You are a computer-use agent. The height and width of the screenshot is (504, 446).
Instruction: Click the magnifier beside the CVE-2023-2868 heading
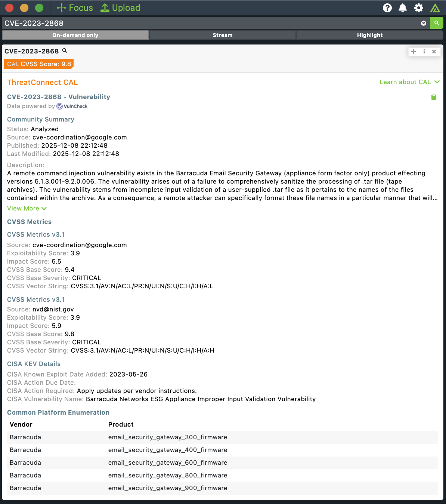click(64, 50)
